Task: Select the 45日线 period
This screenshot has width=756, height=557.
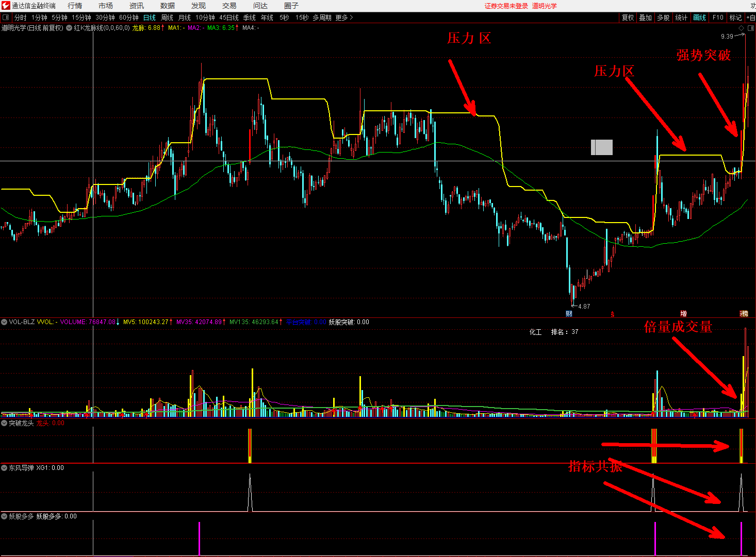Action: coord(229,18)
